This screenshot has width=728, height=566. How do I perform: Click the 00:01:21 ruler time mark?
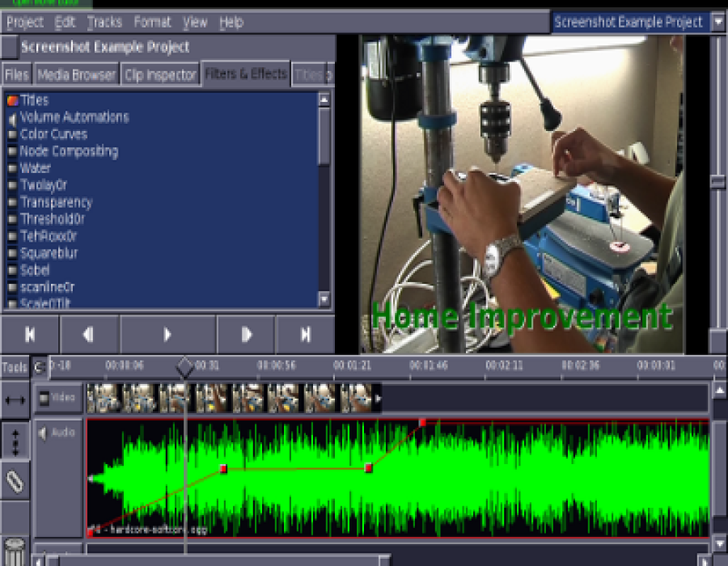[x=353, y=365]
